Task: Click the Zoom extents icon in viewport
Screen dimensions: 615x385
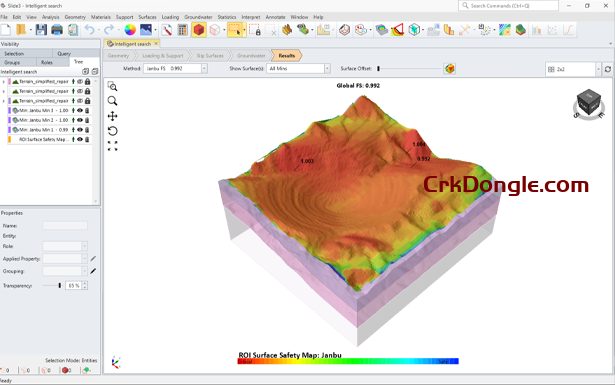Action: click(x=113, y=146)
